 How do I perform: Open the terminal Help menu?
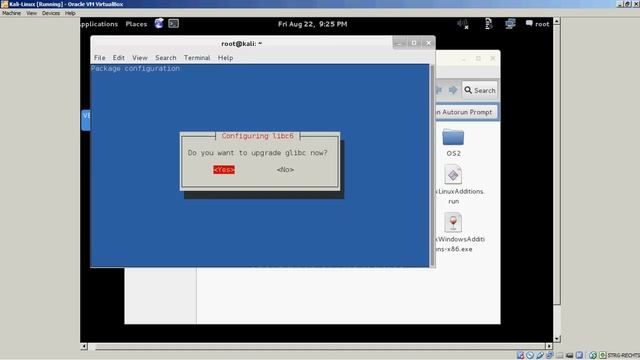225,58
